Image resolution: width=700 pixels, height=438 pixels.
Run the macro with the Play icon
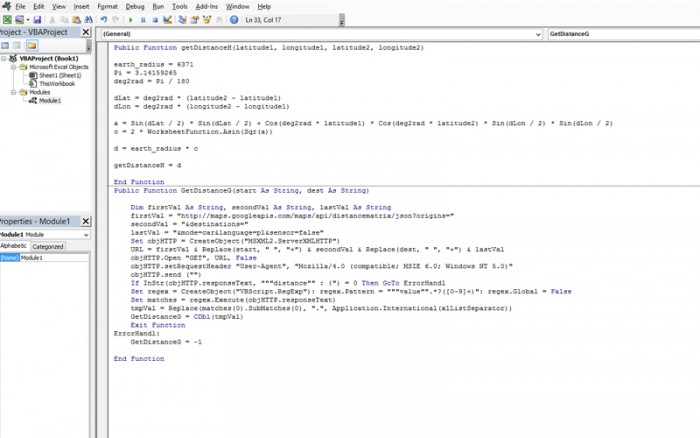click(x=128, y=19)
